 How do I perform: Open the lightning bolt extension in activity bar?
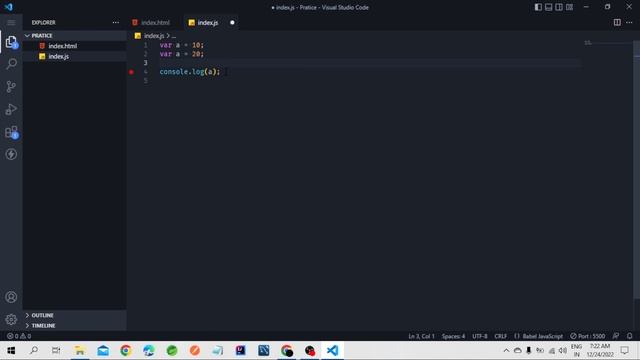11,154
